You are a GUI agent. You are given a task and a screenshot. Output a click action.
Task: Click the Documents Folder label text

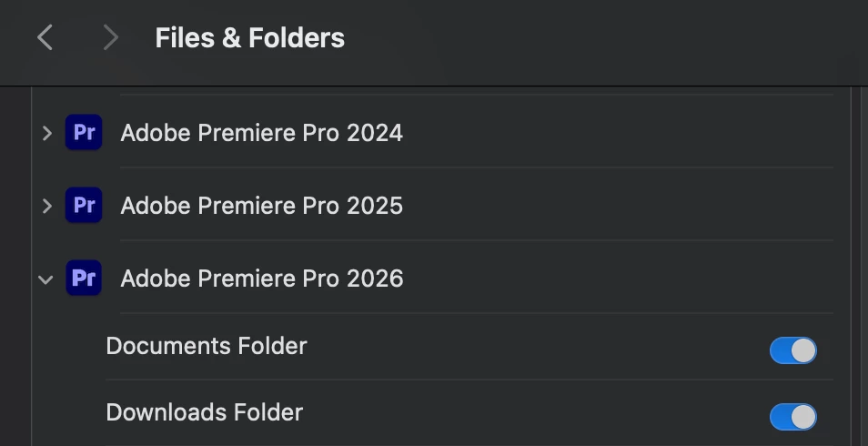tap(207, 346)
